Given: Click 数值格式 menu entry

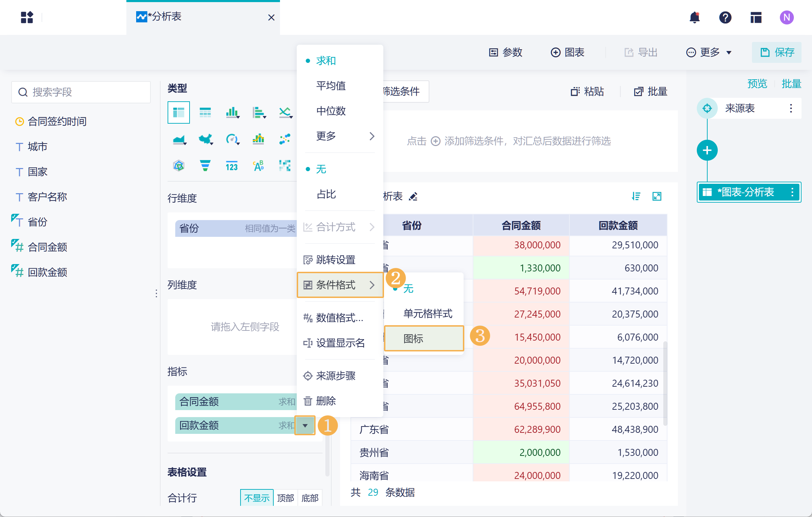Looking at the screenshot, I should tap(339, 318).
